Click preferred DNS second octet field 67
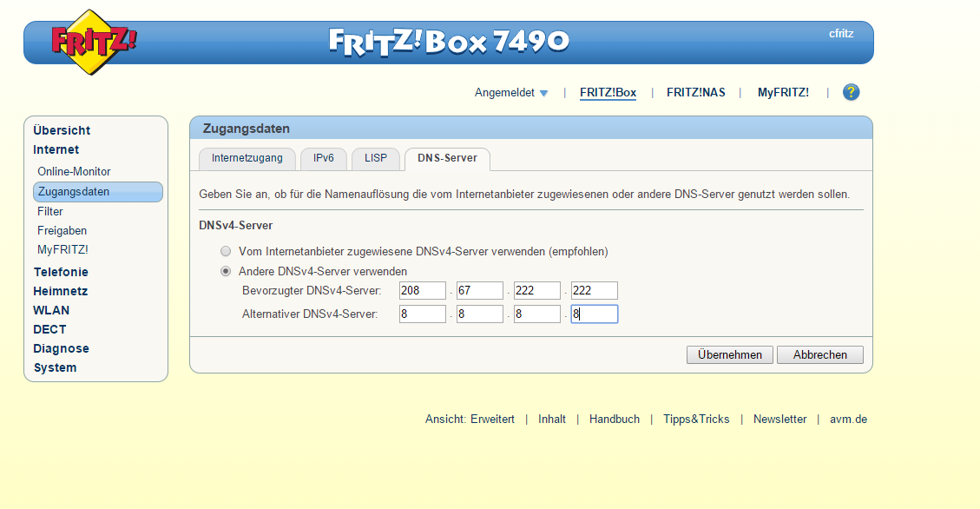The height and width of the screenshot is (509, 980). point(480,291)
